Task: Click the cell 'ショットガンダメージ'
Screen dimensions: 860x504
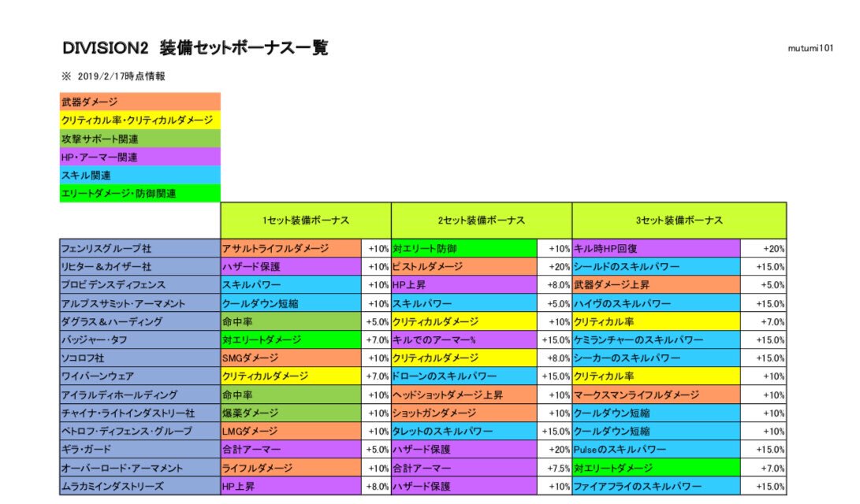Action: [x=464, y=413]
